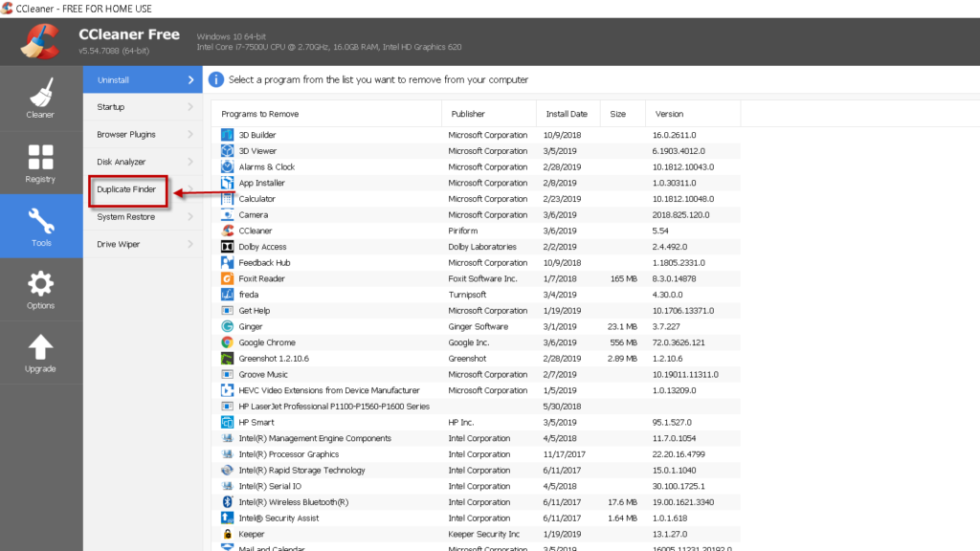Select the Feedback Hub icon
The width and height of the screenshot is (980, 551).
(228, 263)
